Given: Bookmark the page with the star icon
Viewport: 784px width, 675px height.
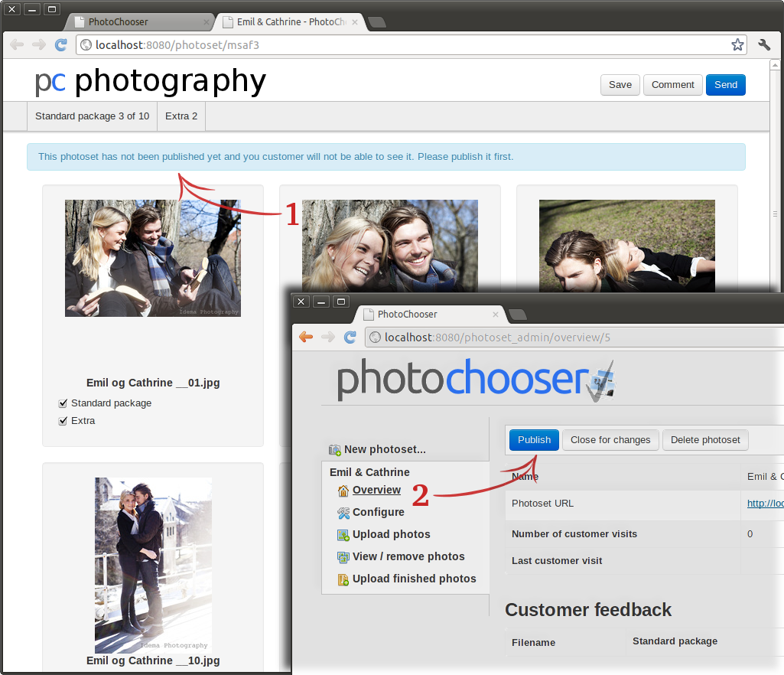Looking at the screenshot, I should 737,44.
